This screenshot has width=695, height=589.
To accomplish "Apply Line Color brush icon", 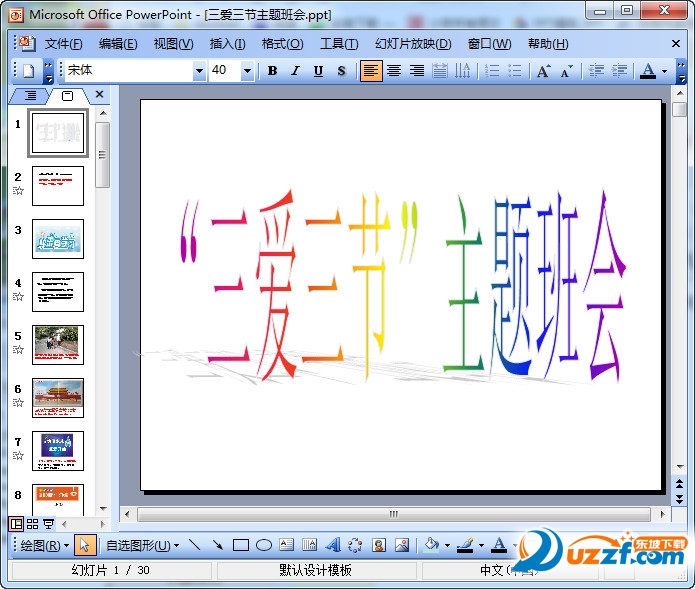I will 465,546.
